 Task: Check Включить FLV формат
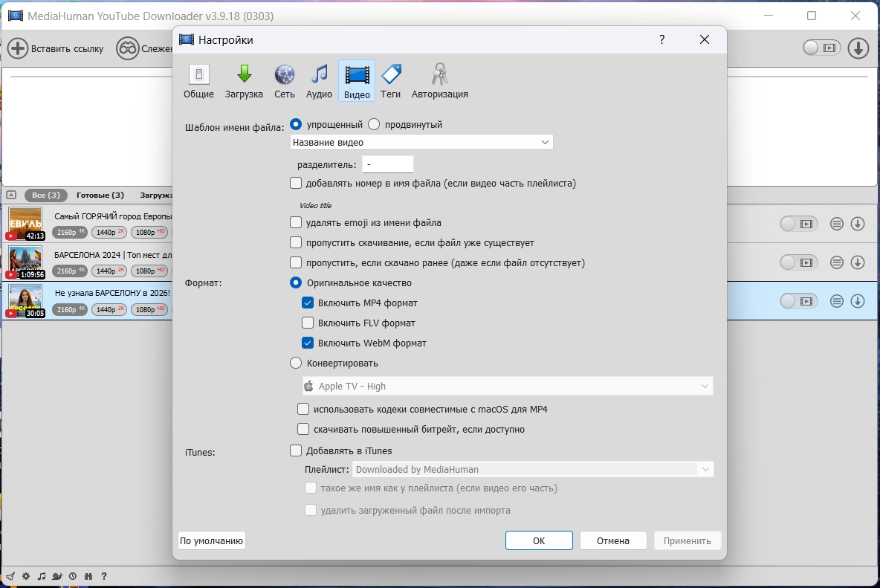click(308, 323)
